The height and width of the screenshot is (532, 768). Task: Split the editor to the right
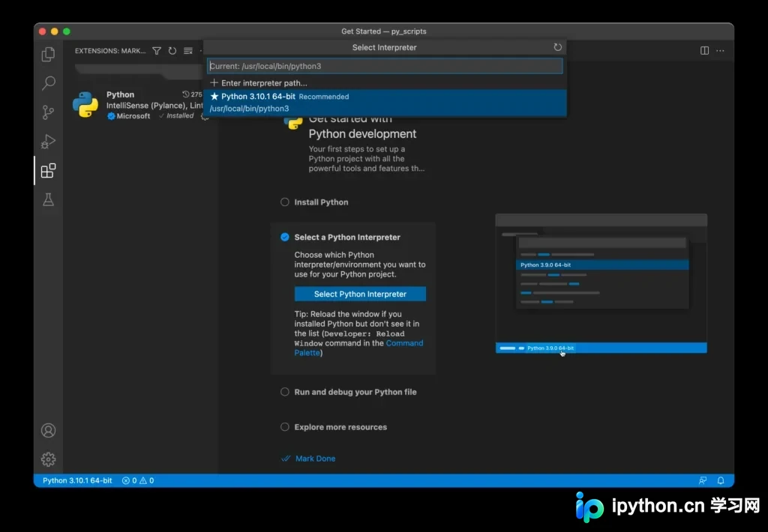704,50
